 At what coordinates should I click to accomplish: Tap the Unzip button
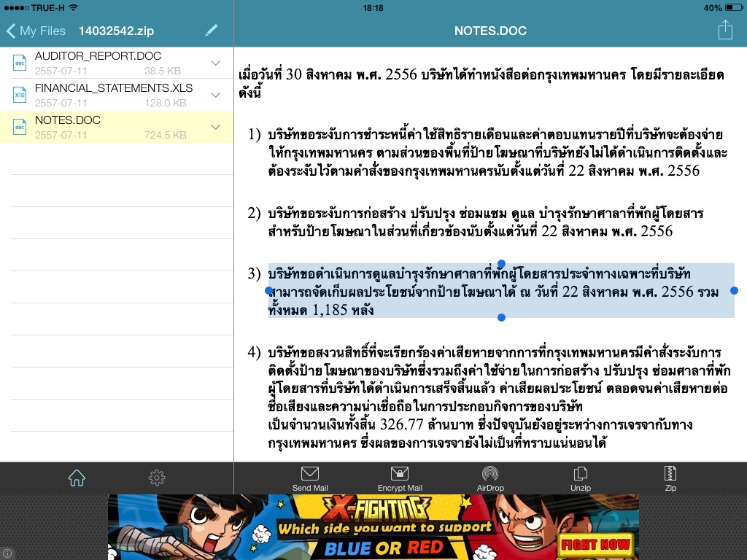[x=580, y=478]
